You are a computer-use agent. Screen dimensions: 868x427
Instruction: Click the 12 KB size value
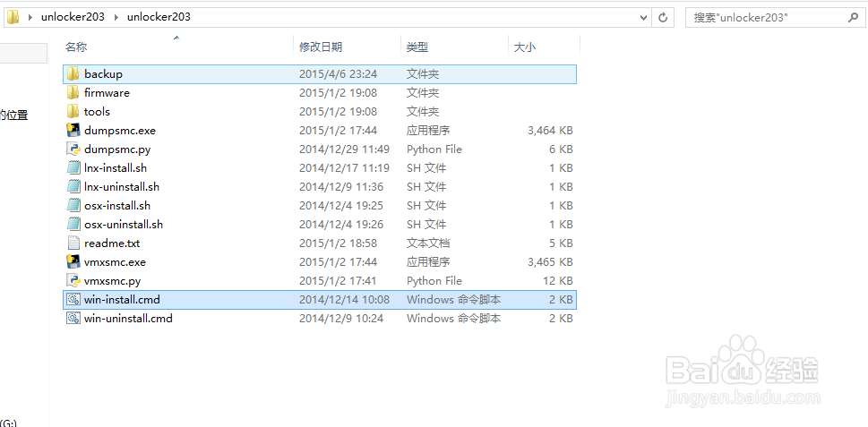point(558,280)
